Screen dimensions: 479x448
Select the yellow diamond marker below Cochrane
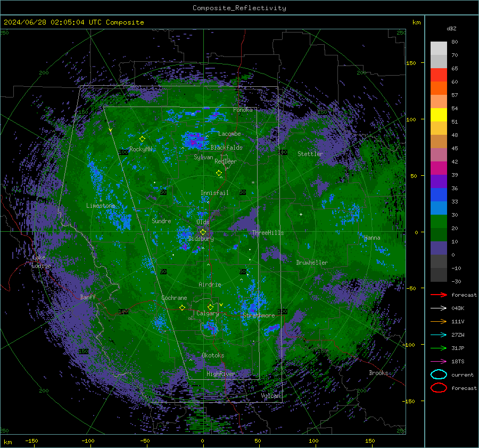182,307
